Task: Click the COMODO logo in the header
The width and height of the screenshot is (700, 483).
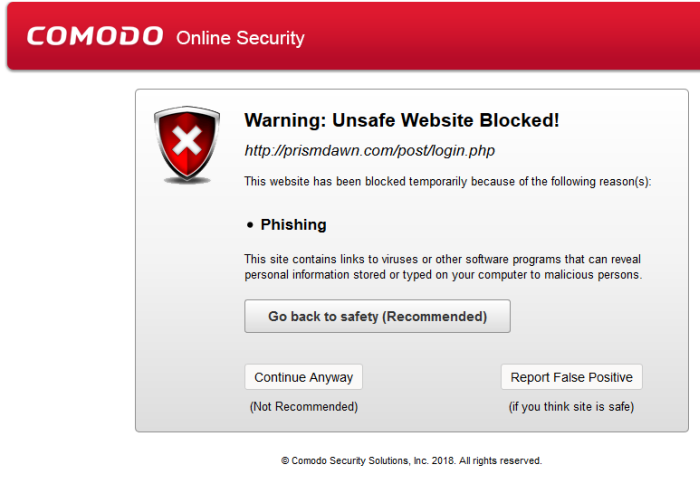Action: (95, 37)
